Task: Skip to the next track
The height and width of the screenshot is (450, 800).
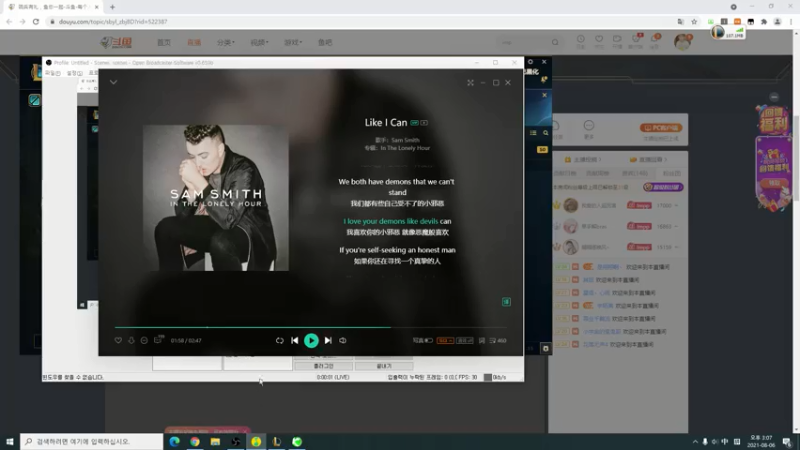Action: pyautogui.click(x=328, y=340)
